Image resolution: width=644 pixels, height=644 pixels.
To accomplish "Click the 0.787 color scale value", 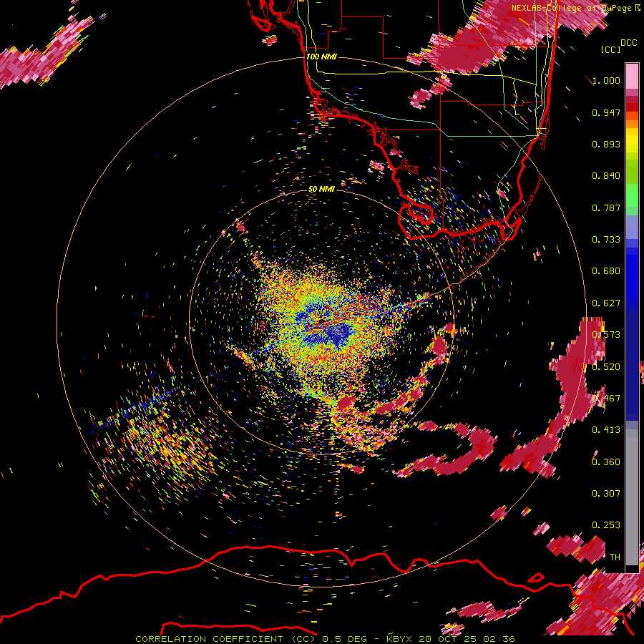I will coord(606,208).
